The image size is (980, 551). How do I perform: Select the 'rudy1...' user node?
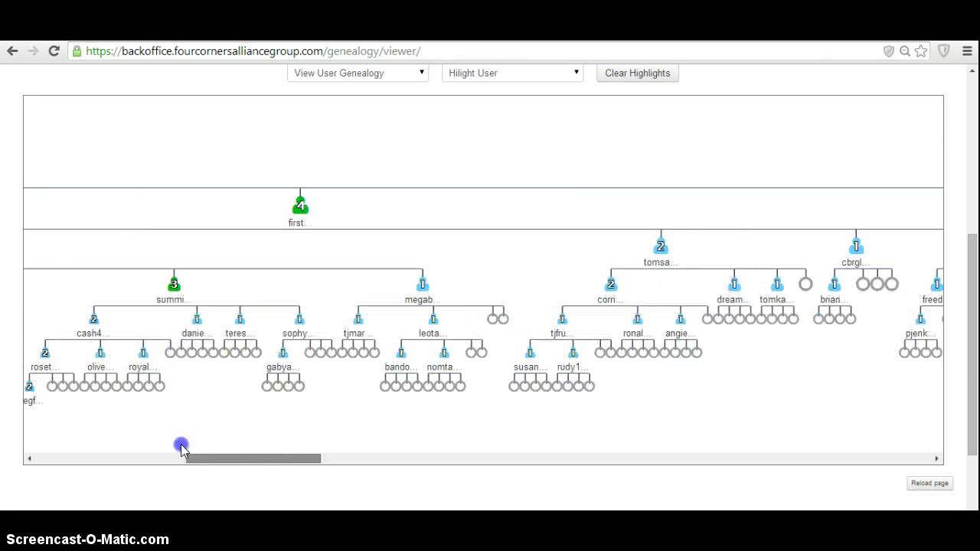(573, 352)
